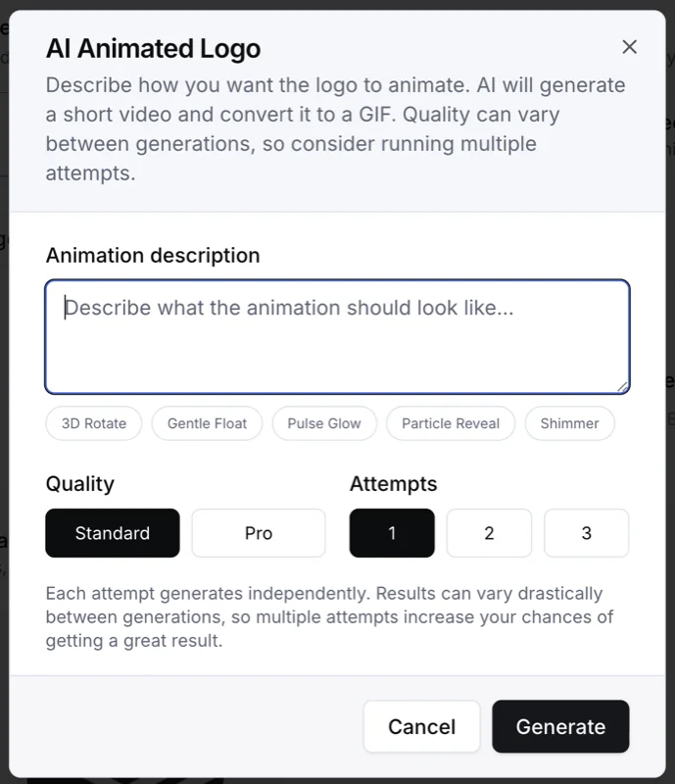Close the AI Animated Logo dialog
This screenshot has width=675, height=784.
coord(630,46)
